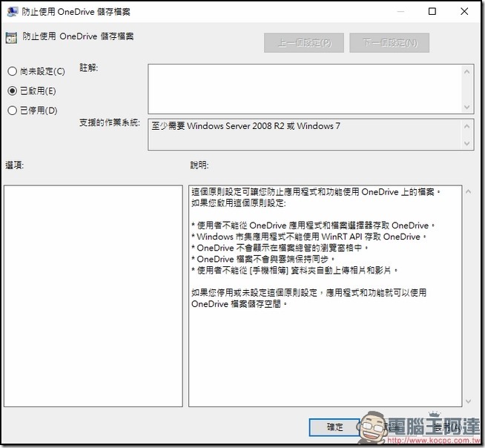The height and width of the screenshot is (448, 485).
Task: Click line starting 'Windows 市集應用程式不能使用 WinRT API'
Action: click(x=309, y=237)
